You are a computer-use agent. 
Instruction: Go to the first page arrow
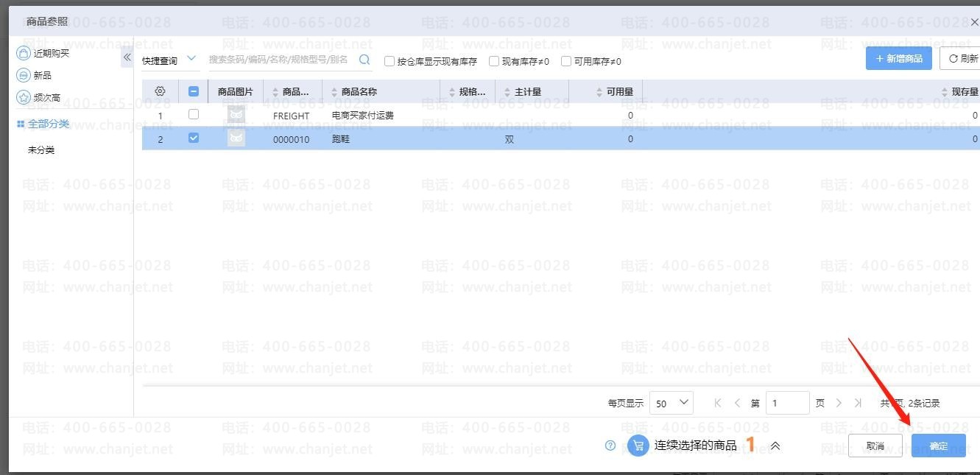tap(718, 403)
